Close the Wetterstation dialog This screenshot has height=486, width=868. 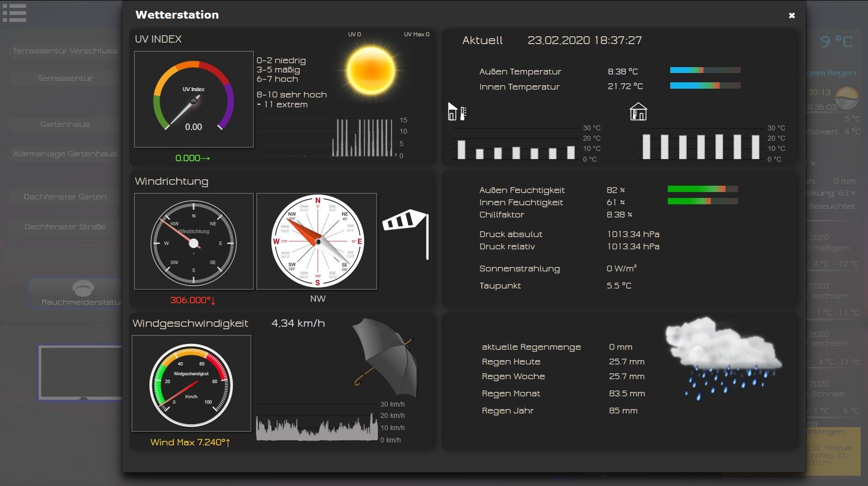click(791, 16)
